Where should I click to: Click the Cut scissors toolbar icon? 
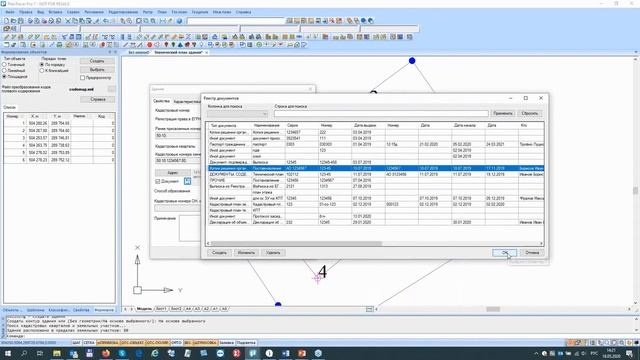coord(68,20)
